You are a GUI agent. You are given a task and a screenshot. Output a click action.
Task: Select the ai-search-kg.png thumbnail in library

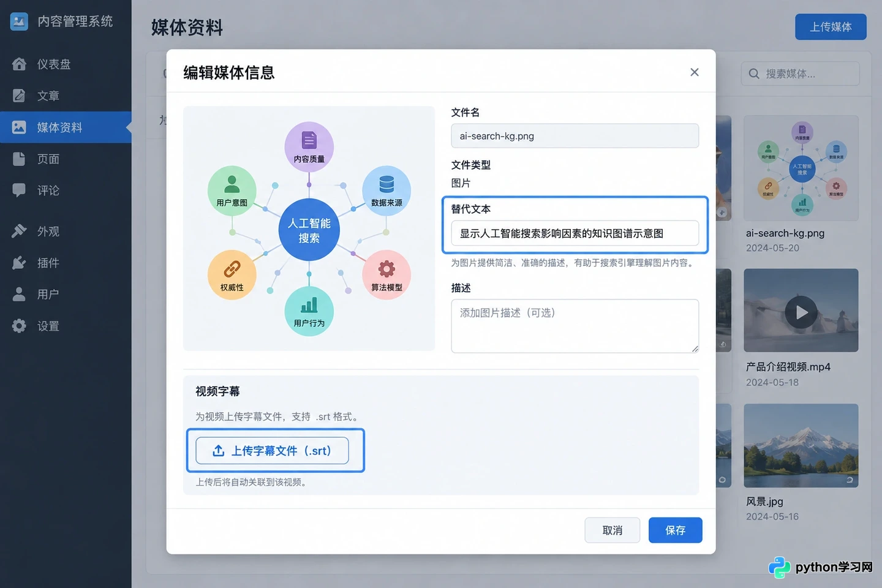[801, 168]
